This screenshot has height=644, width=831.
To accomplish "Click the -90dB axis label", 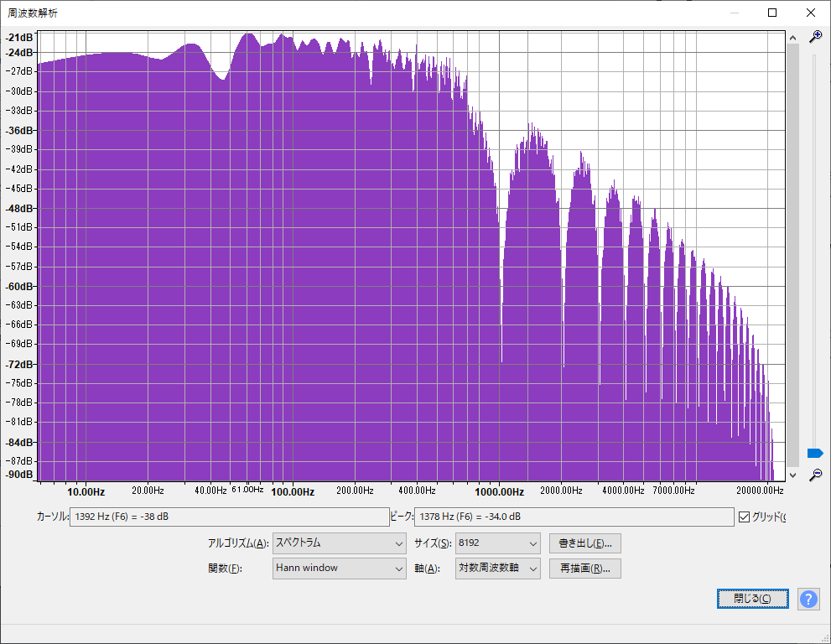I will [19, 475].
